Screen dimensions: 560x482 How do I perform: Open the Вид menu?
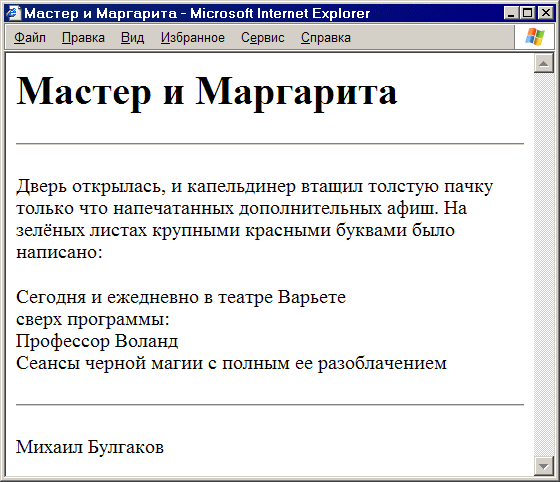click(x=132, y=37)
